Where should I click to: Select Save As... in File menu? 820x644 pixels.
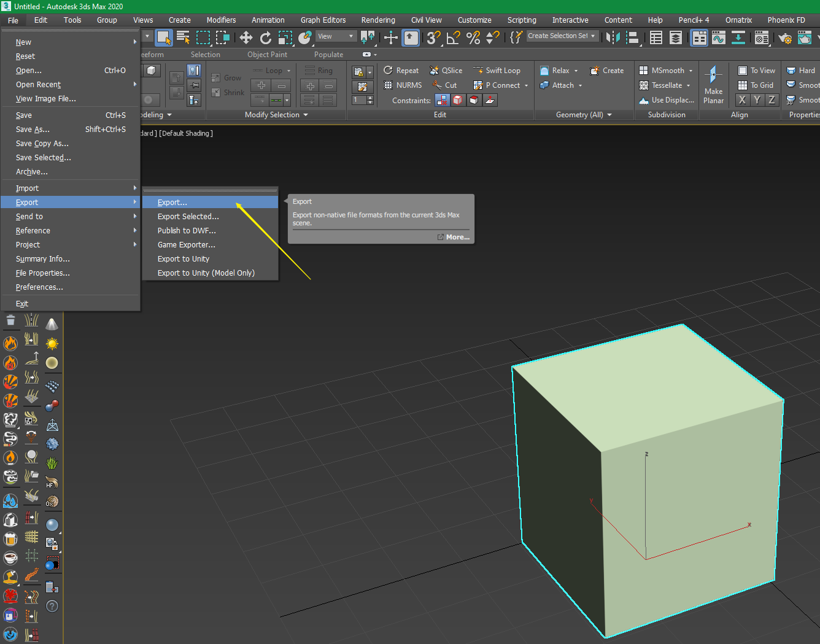[70, 129]
